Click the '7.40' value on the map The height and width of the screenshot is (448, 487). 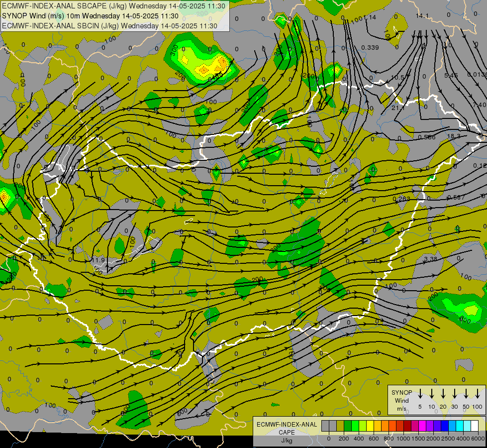479,105
